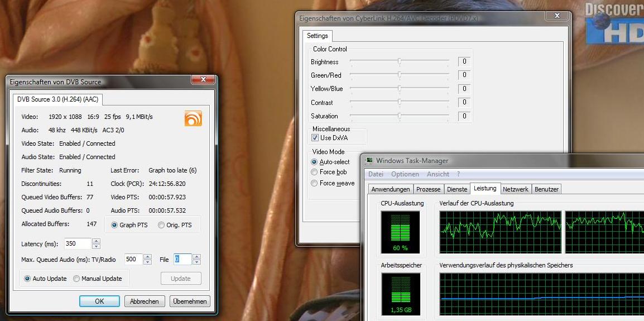Open the Optionen menu
This screenshot has width=644, height=321.
[x=405, y=174]
